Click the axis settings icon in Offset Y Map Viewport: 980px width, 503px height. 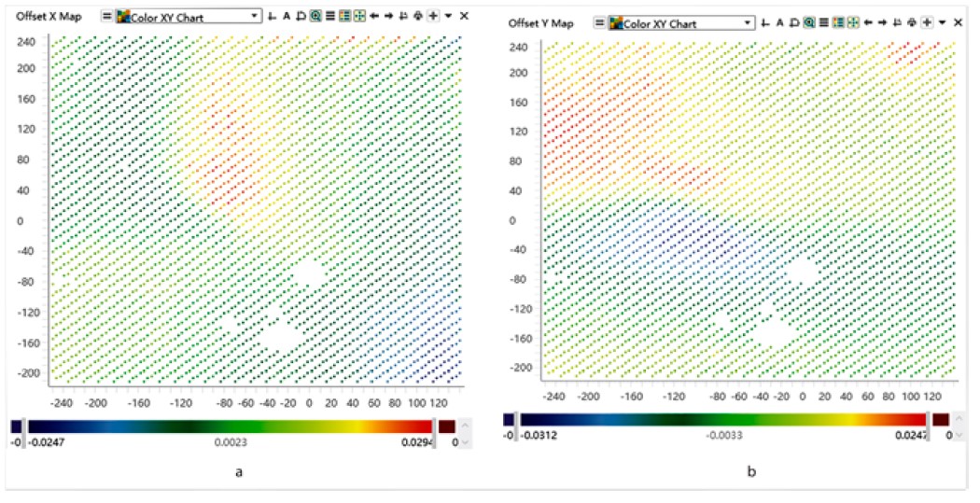pos(764,23)
